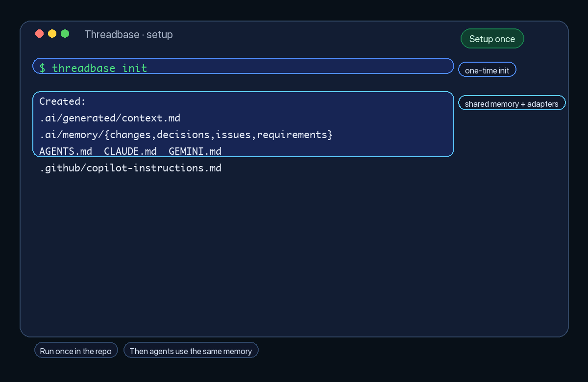Click the yellow minimize window dot
The image size is (588, 382).
[x=52, y=34]
